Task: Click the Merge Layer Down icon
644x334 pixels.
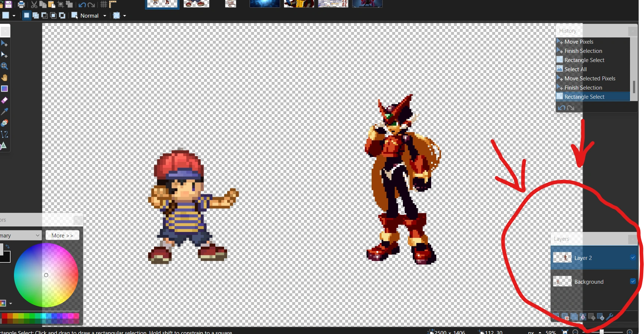Action: pyautogui.click(x=583, y=317)
